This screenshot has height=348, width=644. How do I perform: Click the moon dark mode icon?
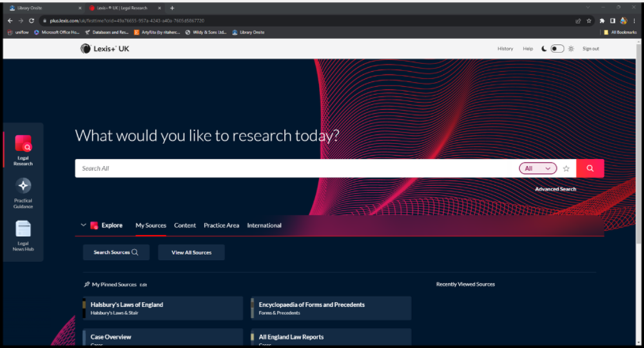544,48
